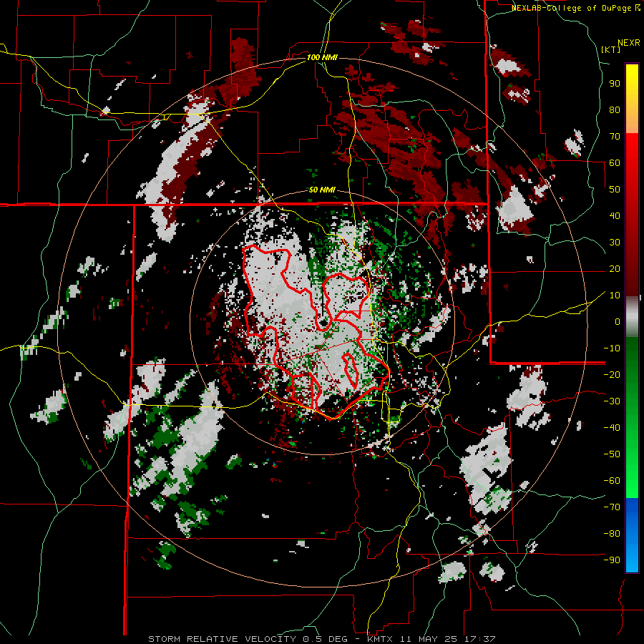
Task: Click the [KT] units label
Action: pyautogui.click(x=610, y=49)
